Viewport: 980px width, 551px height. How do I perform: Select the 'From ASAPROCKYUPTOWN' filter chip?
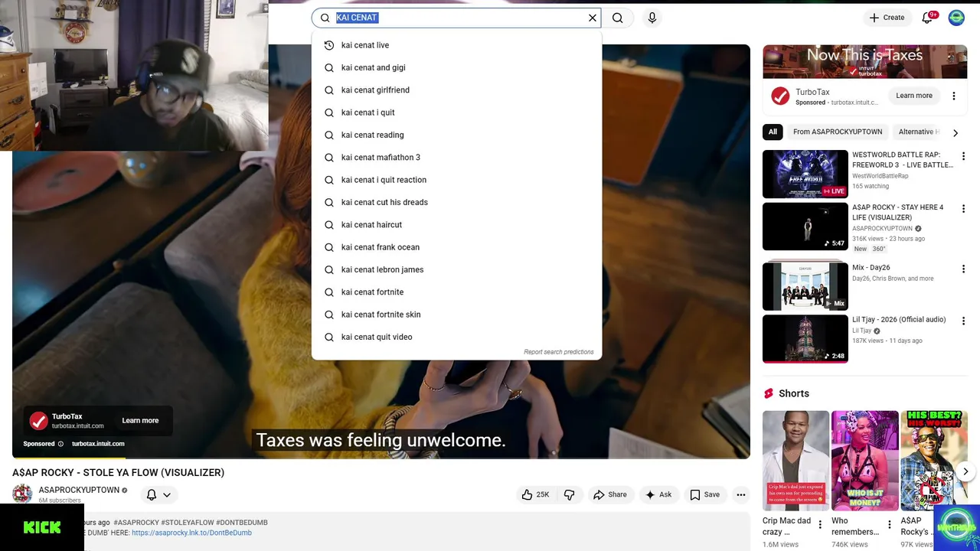[838, 132]
